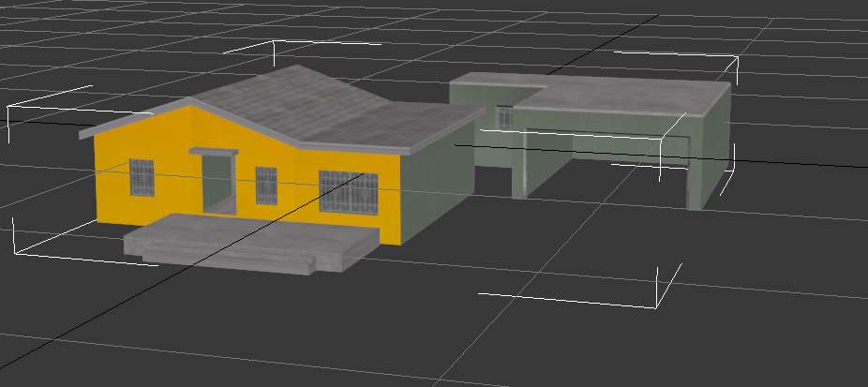Select the open doorway on the yellow house
The width and height of the screenshot is (868, 387).
(x=218, y=184)
